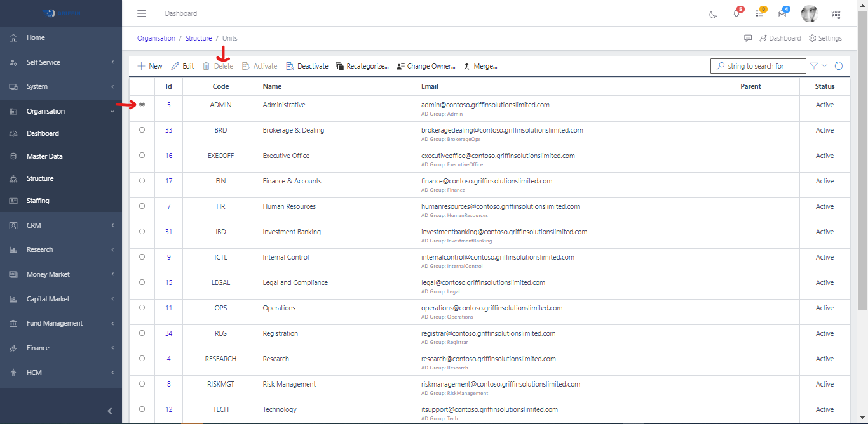Viewport: 868px width, 424px height.
Task: Open the notifications bell icon
Action: pos(736,14)
